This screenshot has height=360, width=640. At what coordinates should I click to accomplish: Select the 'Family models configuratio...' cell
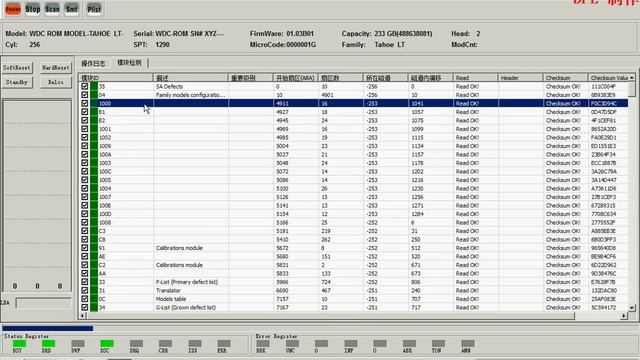(x=190, y=95)
